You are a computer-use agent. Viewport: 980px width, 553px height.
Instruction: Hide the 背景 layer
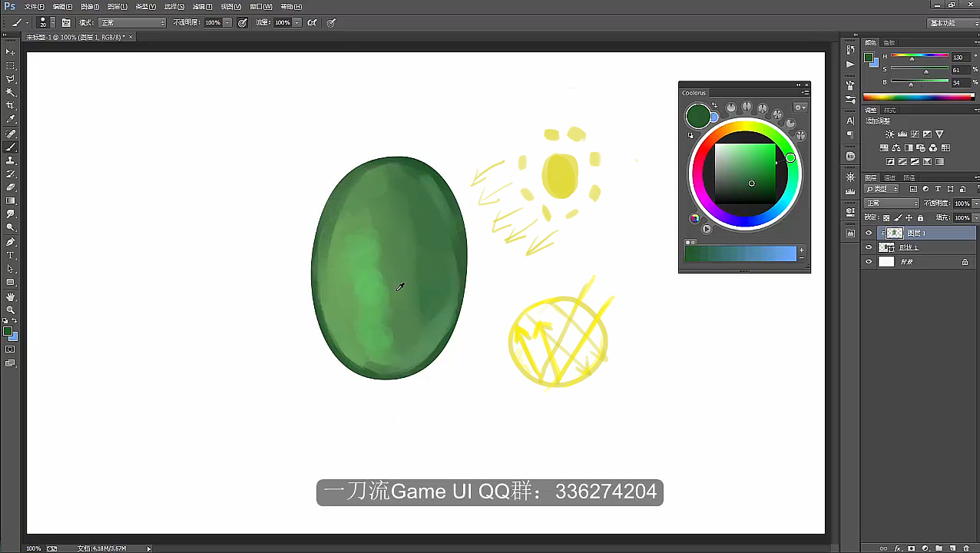(x=869, y=262)
